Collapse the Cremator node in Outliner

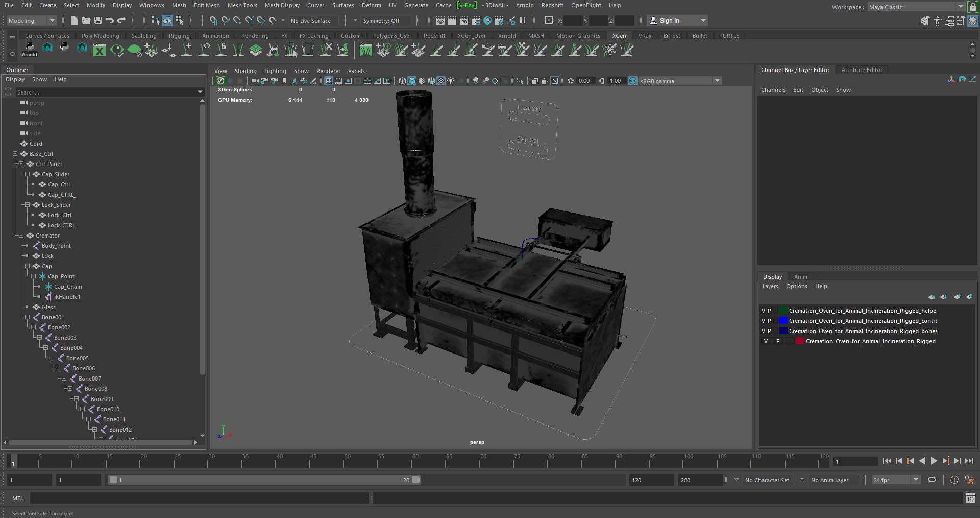[x=21, y=236]
